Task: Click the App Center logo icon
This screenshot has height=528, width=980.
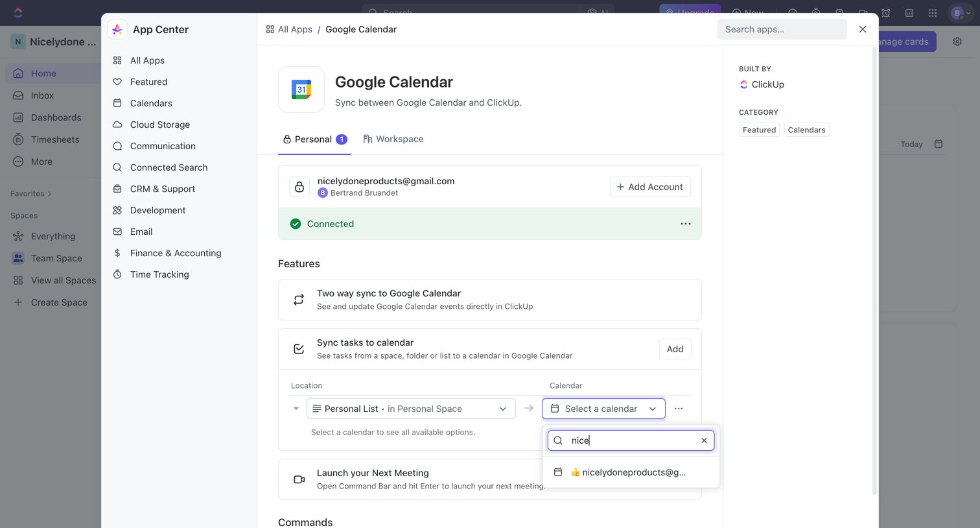Action: pos(117,29)
